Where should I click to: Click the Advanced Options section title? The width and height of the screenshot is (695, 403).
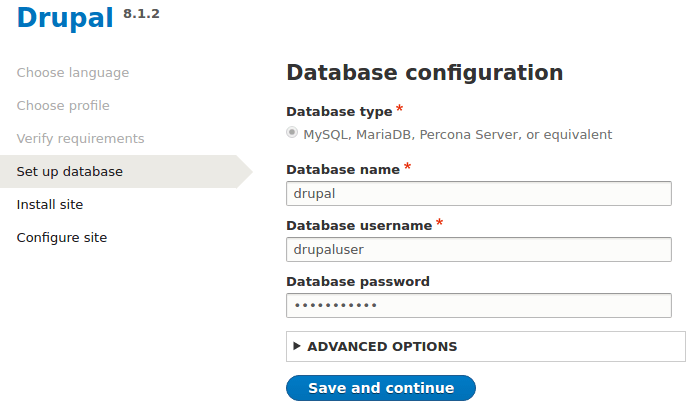[x=382, y=347]
